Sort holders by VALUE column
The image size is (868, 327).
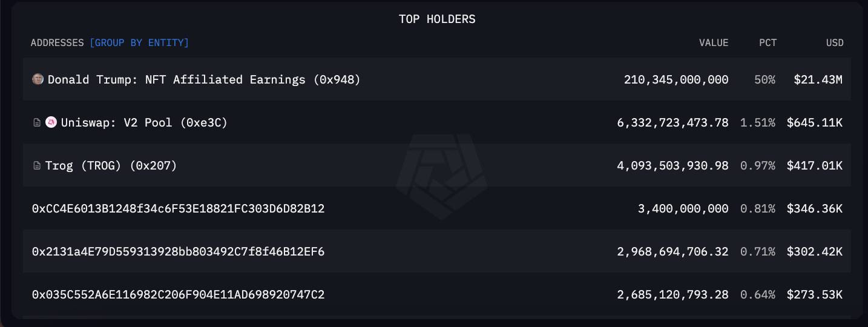[x=714, y=43]
